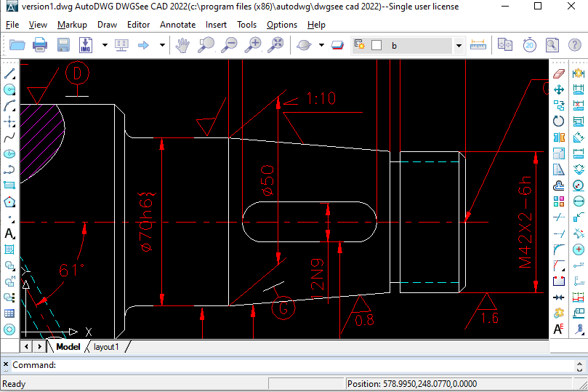
Task: Open the Insert menu
Action: click(216, 25)
